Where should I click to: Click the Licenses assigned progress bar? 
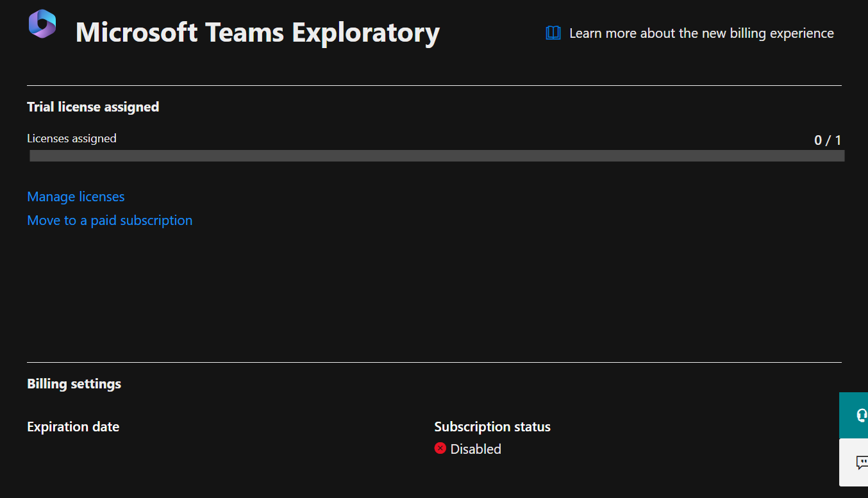(437, 156)
